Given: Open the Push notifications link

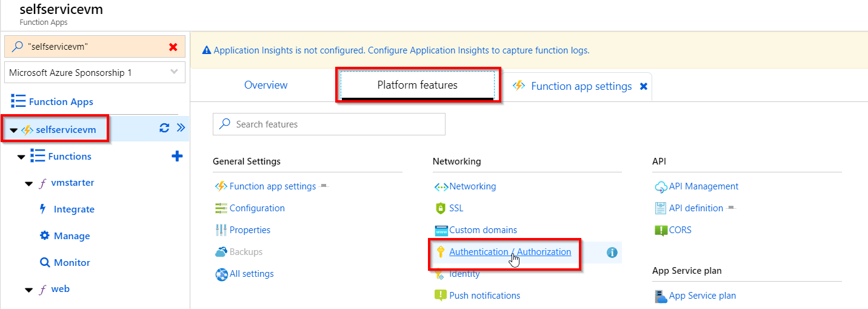Looking at the screenshot, I should [484, 296].
